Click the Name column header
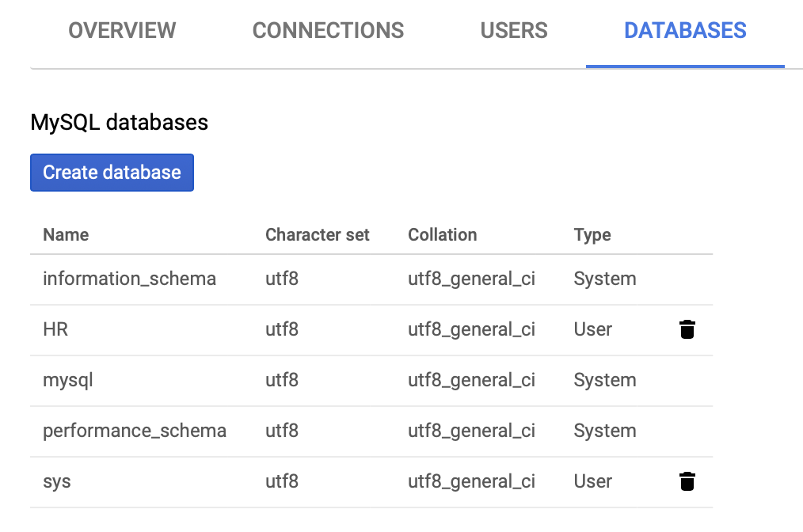 (66, 235)
